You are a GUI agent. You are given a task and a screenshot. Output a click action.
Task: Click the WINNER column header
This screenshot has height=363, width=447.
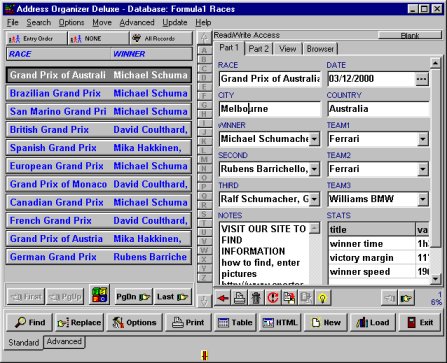pos(151,54)
